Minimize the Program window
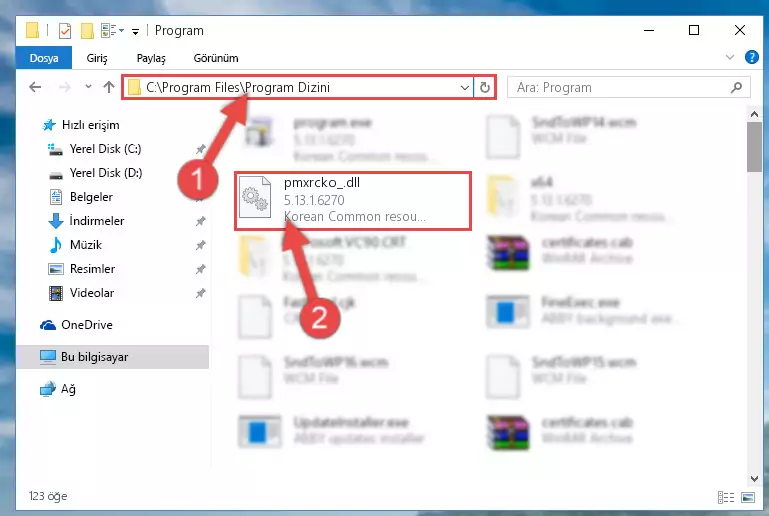The height and width of the screenshot is (516, 769). tap(649, 30)
